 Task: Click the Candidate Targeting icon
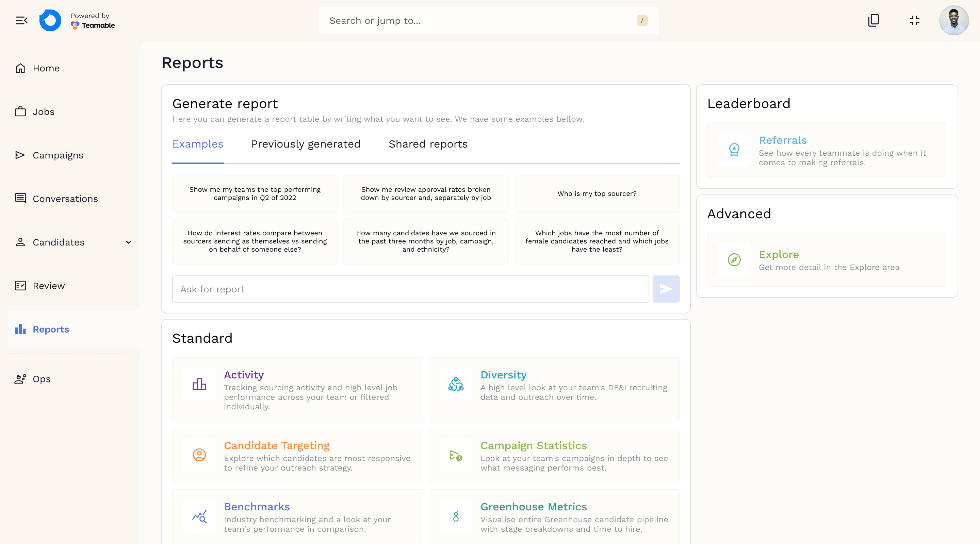click(199, 455)
